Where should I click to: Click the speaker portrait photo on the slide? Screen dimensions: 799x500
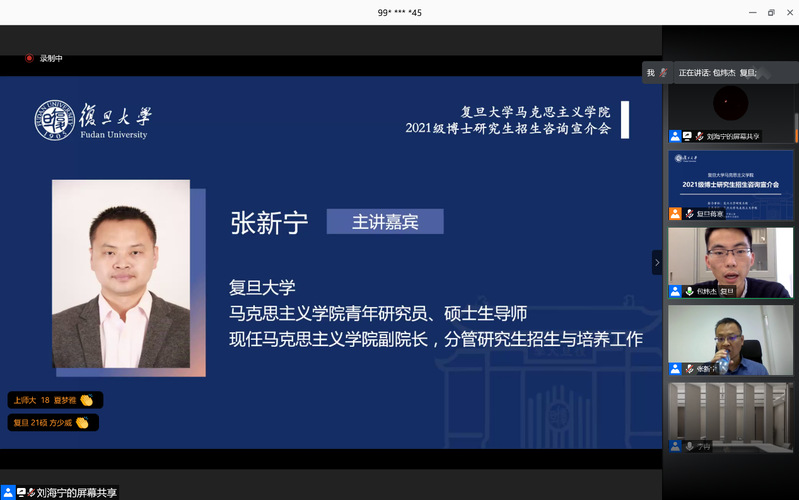pos(121,274)
